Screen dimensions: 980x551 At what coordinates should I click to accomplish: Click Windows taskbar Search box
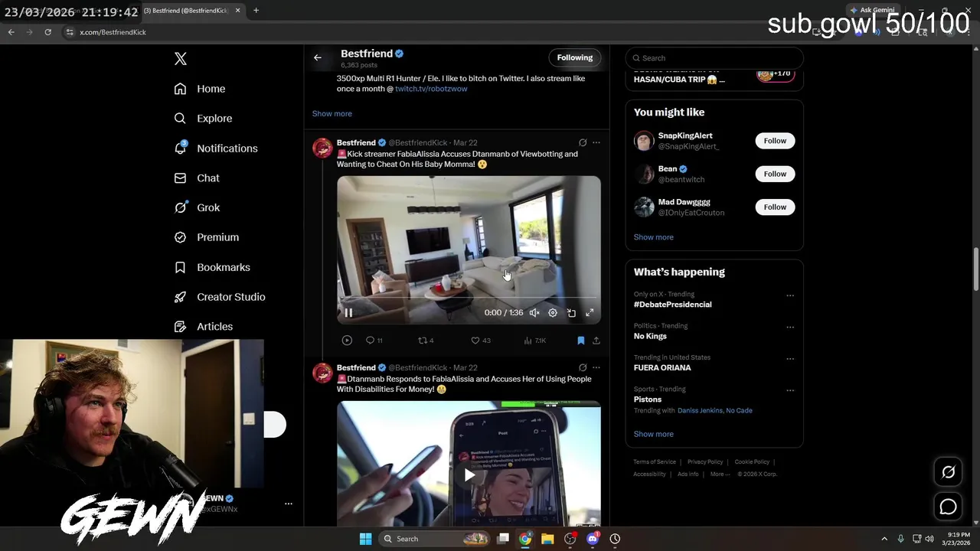435,539
